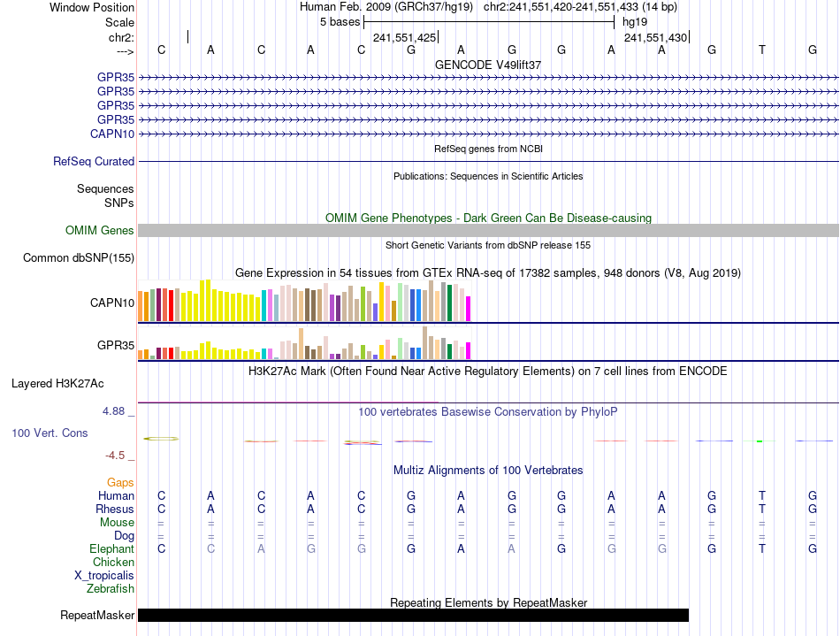Click the CAPN10 label in the GENCODE track
This screenshot has width=840, height=636.
click(x=112, y=134)
